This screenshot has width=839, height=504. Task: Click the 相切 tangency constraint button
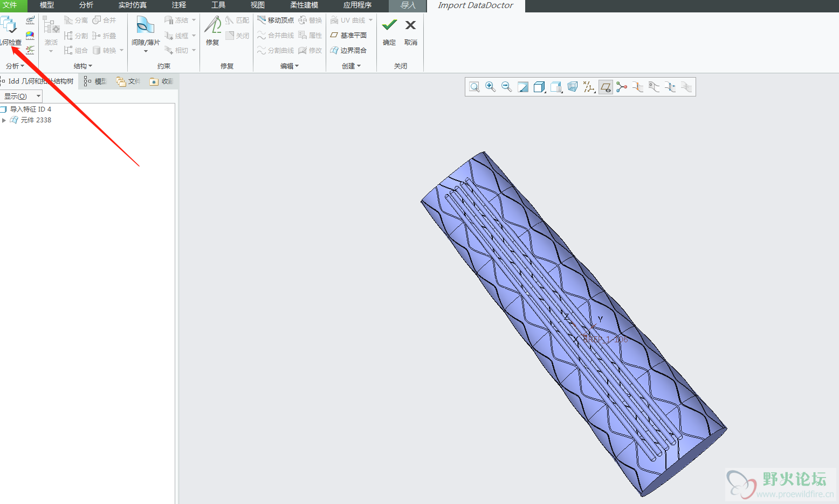[176, 50]
